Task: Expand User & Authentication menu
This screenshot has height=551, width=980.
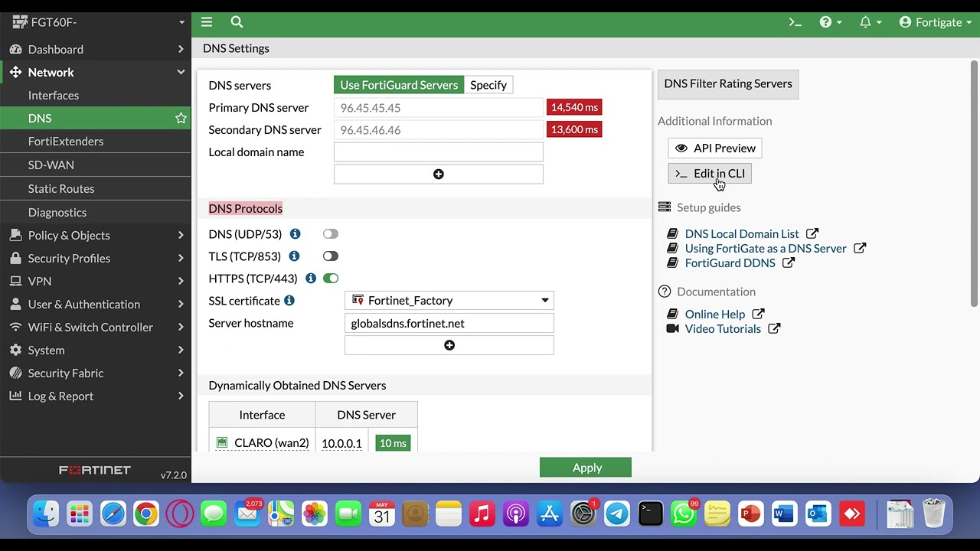Action: [x=96, y=304]
